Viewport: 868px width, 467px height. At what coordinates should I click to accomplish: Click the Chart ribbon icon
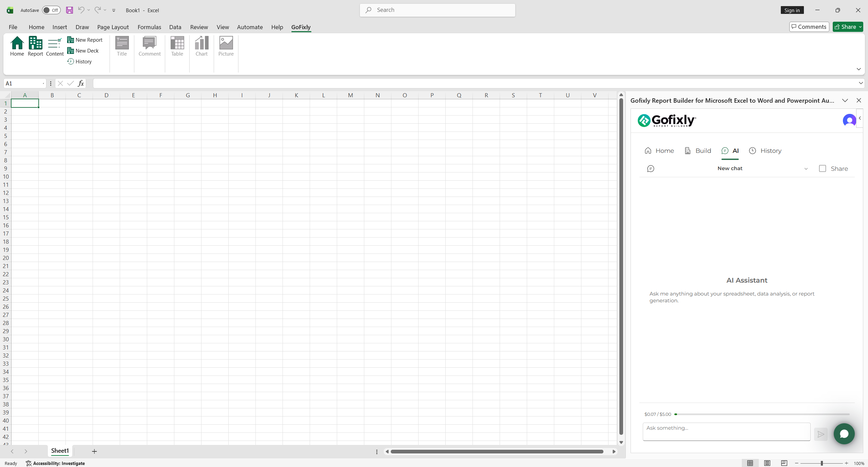tap(201, 46)
